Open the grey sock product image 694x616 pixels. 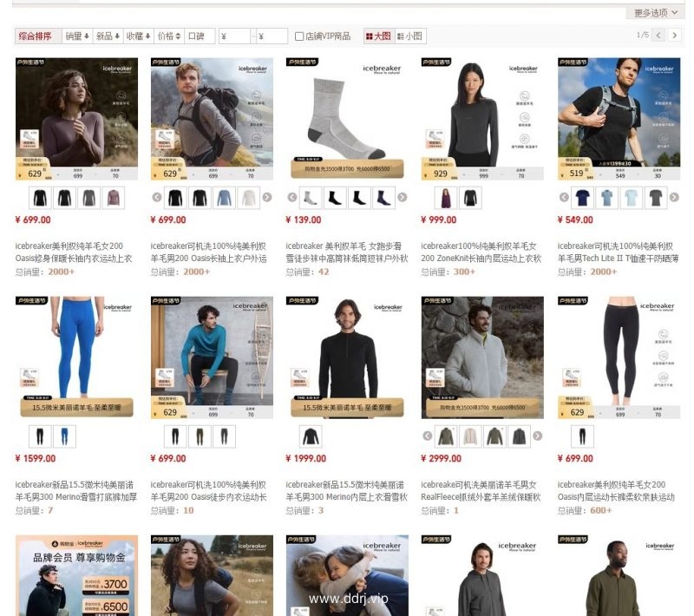tap(347, 119)
